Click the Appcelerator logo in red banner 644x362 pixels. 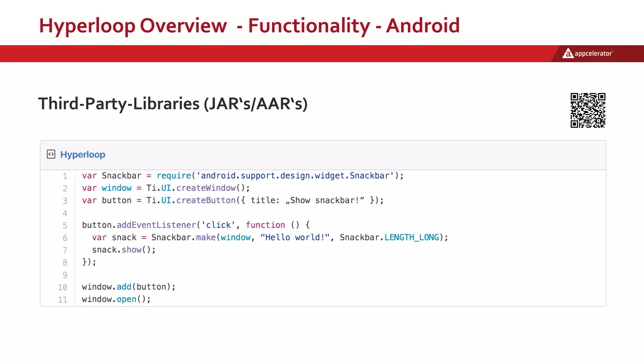[x=568, y=53]
